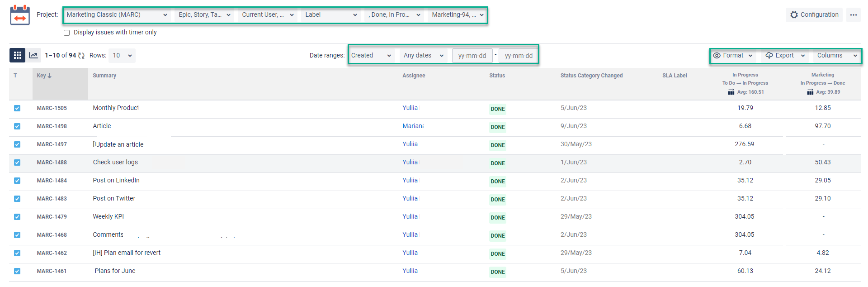Open the Marketing-94 filter dropdown

coord(458,15)
